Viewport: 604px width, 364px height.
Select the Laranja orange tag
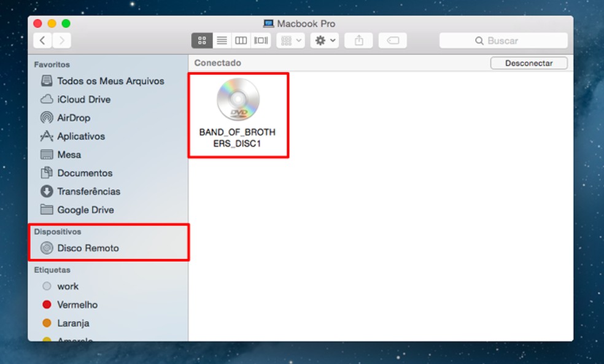pos(66,323)
